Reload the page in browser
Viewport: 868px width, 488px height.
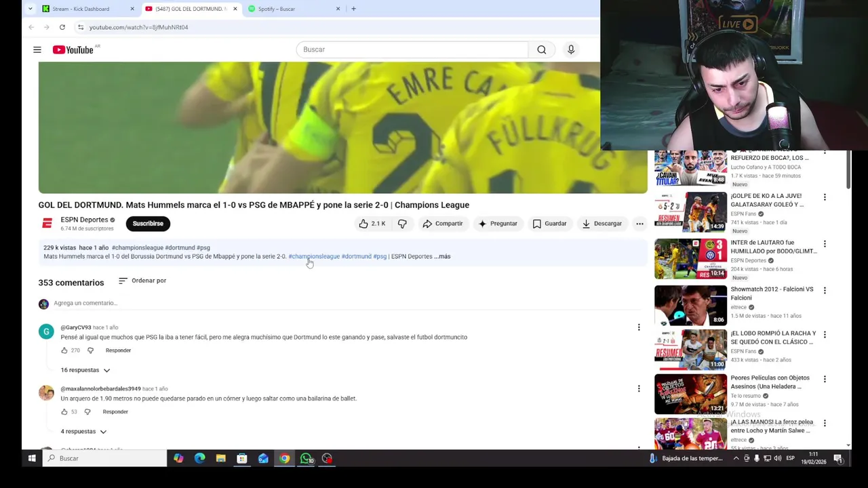[62, 27]
